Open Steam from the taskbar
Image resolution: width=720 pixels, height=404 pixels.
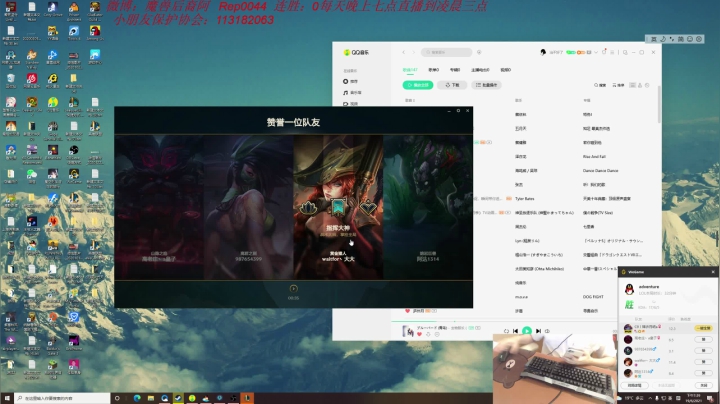(x=178, y=398)
